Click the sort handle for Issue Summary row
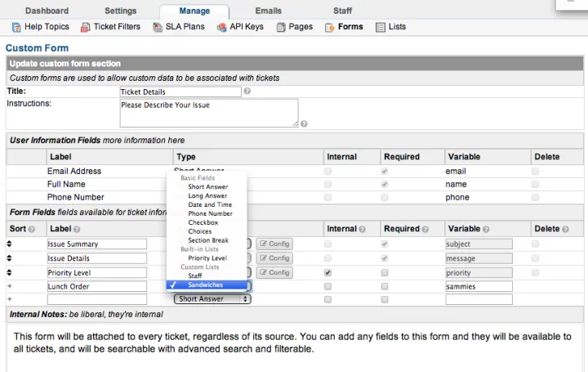Screen dimensions: 588x372 click(x=11, y=244)
